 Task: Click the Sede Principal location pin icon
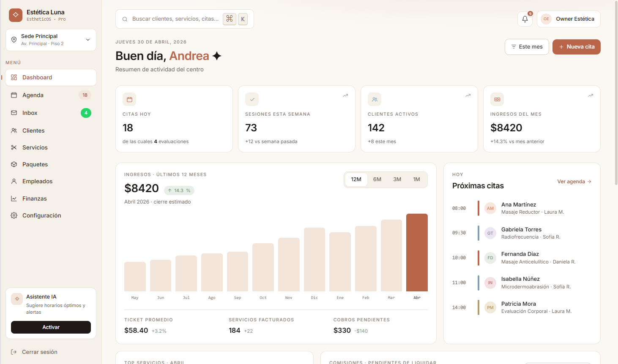click(x=14, y=40)
